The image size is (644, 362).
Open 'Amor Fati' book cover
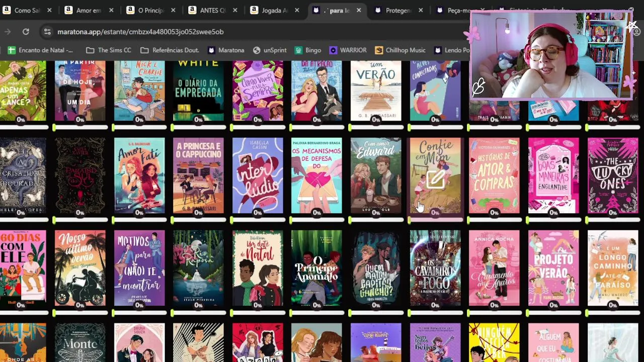[x=139, y=175]
